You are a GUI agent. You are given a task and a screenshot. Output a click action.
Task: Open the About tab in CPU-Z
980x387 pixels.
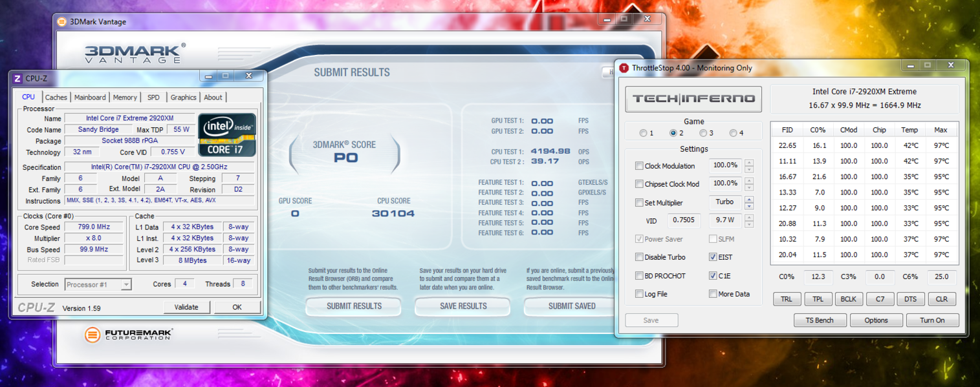click(x=213, y=98)
